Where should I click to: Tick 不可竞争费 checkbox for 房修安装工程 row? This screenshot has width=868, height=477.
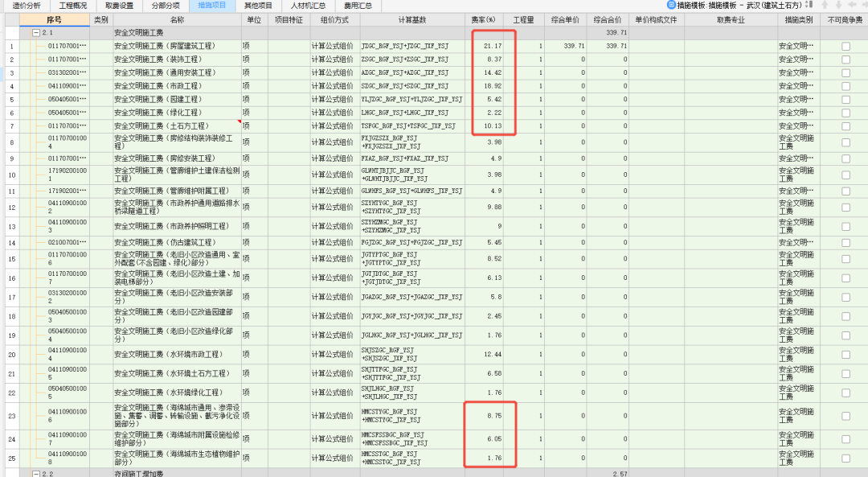pyautogui.click(x=845, y=158)
